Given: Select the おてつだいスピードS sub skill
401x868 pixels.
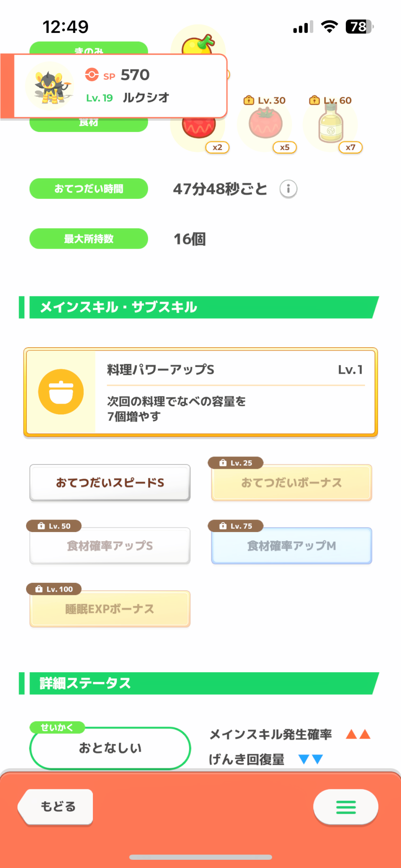Looking at the screenshot, I should 110,483.
